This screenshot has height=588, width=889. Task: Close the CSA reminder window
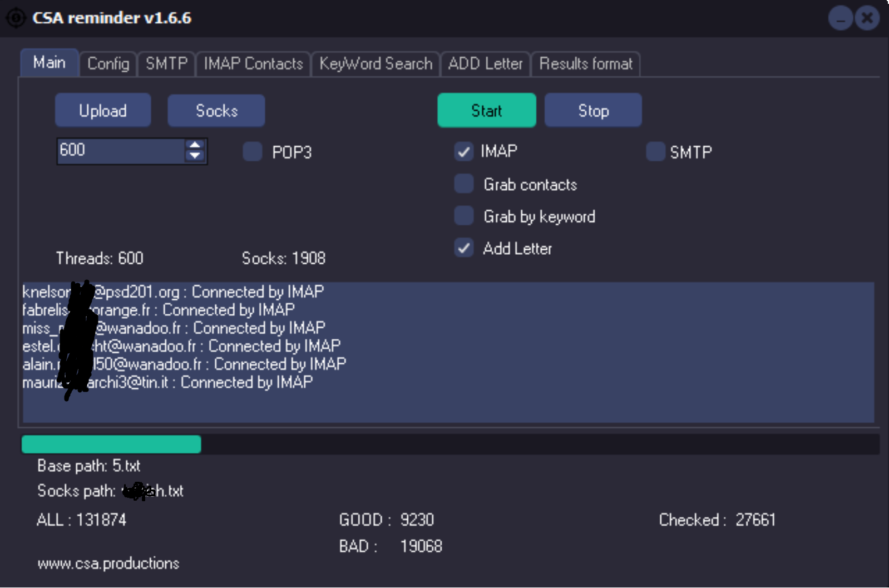867,19
